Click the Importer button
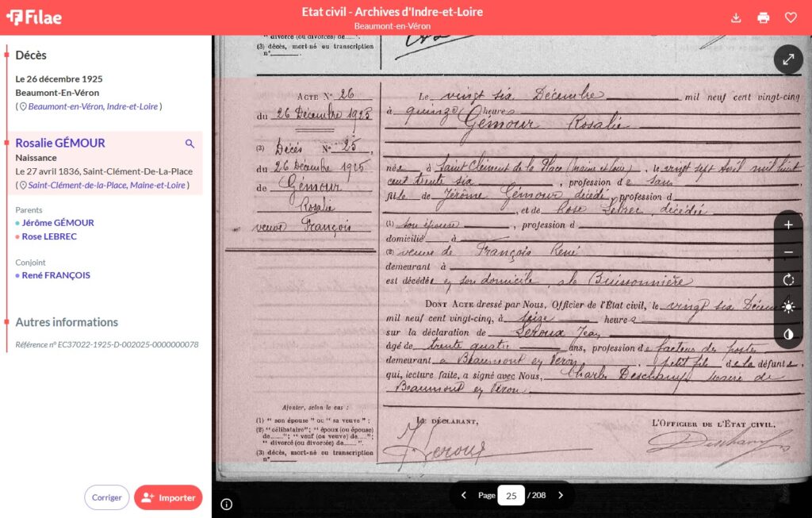 [x=168, y=497]
